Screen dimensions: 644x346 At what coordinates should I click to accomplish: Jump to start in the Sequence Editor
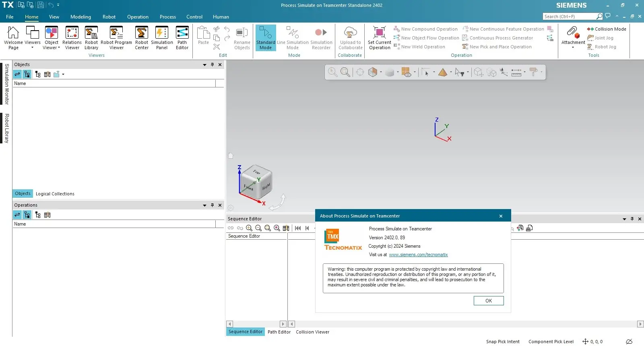click(x=298, y=228)
